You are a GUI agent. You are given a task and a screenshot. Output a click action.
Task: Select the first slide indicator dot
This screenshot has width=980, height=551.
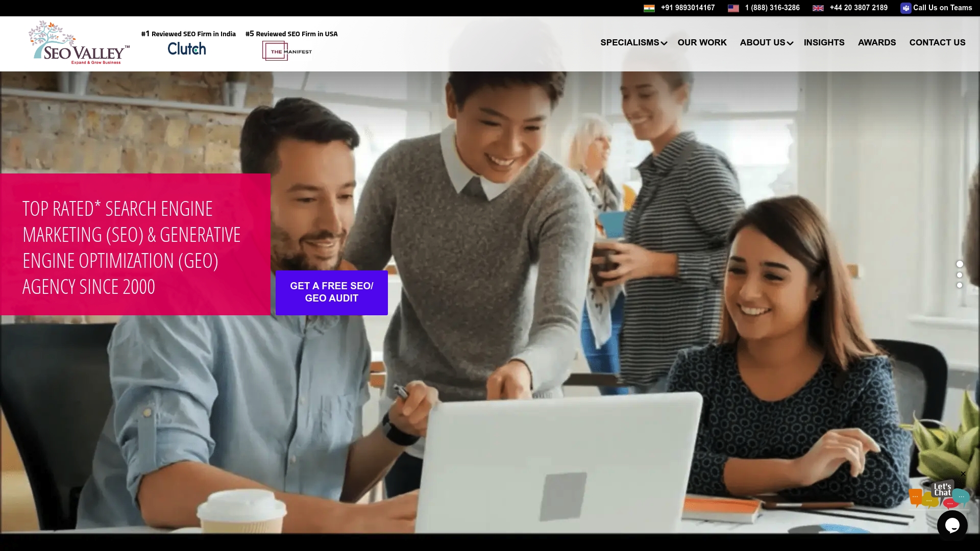(x=961, y=264)
